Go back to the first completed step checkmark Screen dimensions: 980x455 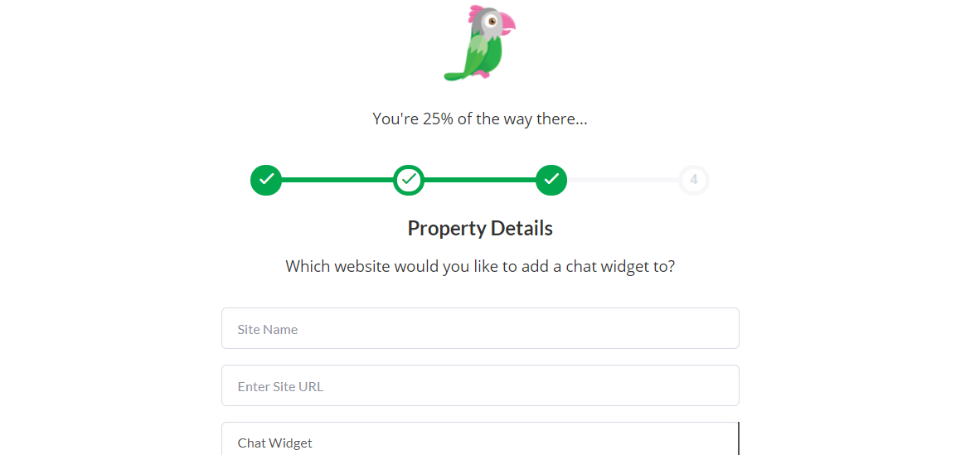pos(266,180)
